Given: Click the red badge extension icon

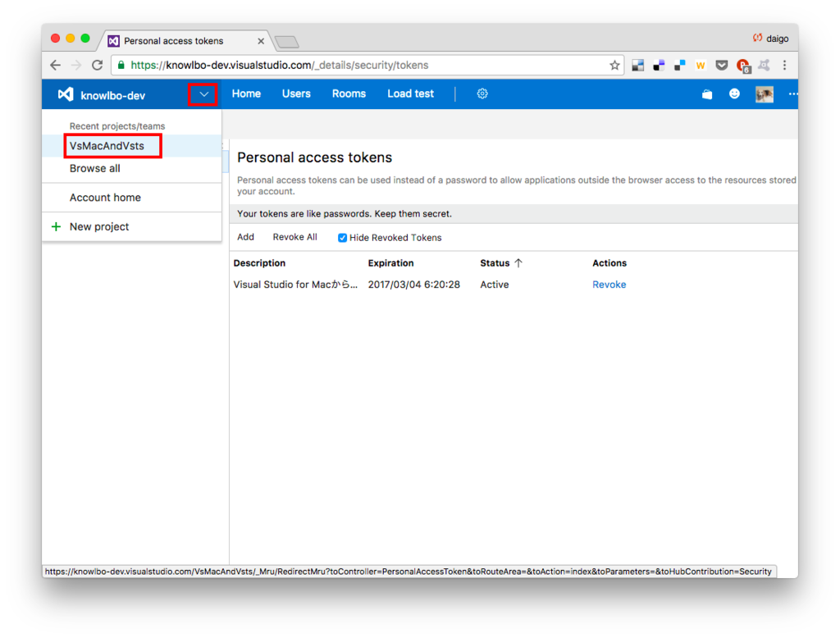Looking at the screenshot, I should (743, 66).
